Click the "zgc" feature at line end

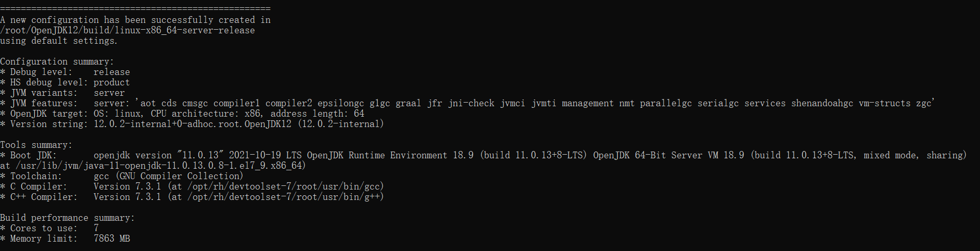click(x=924, y=103)
